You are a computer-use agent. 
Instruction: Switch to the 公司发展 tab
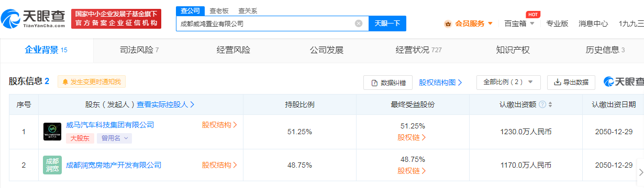click(x=326, y=50)
